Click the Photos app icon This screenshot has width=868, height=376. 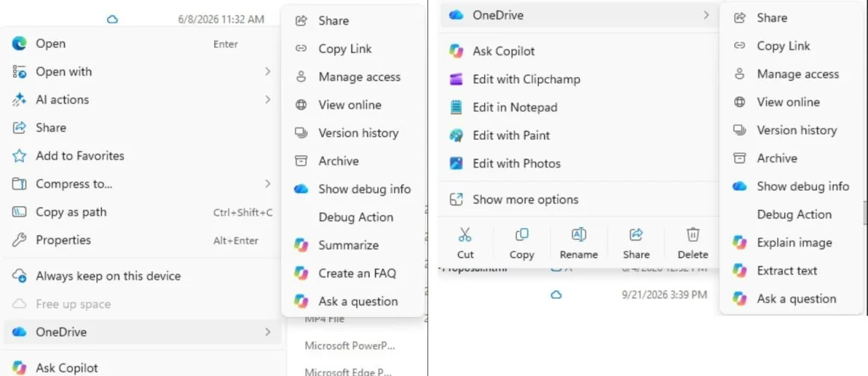click(456, 164)
